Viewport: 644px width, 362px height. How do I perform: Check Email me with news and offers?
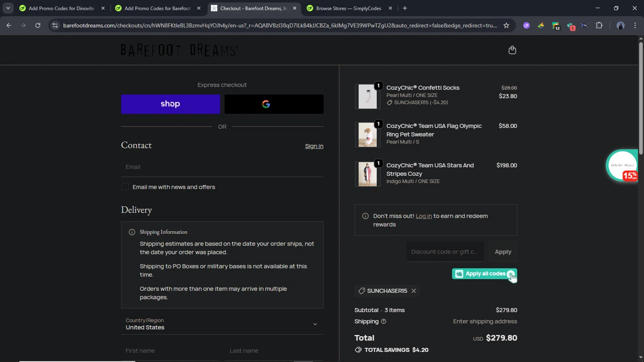pos(125,187)
